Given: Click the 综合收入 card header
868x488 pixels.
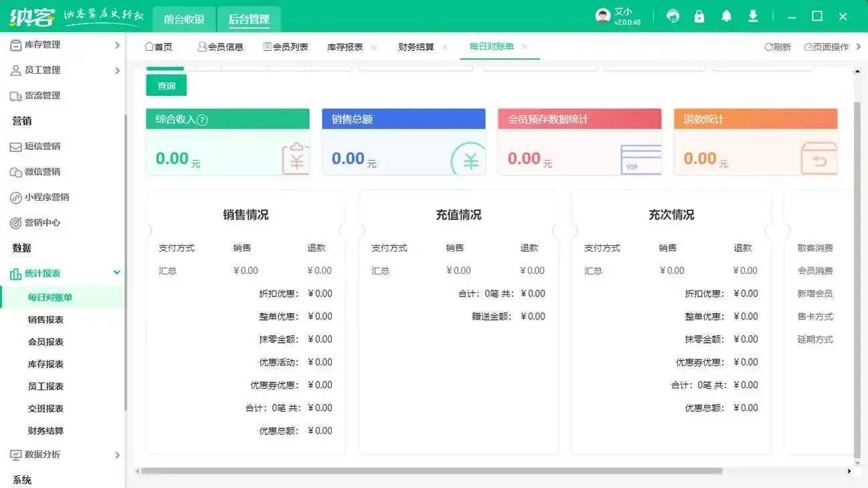Looking at the screenshot, I should (x=228, y=119).
